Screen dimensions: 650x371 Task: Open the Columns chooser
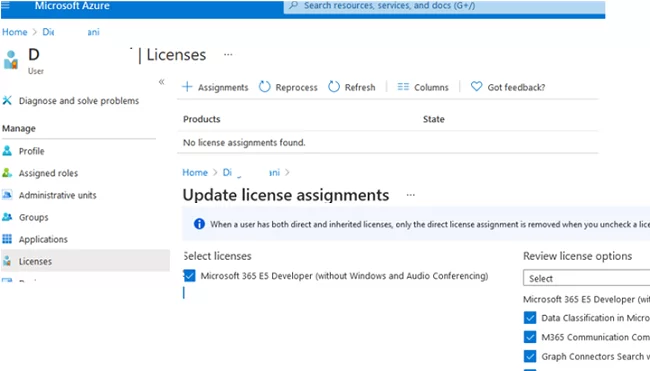[x=431, y=87]
